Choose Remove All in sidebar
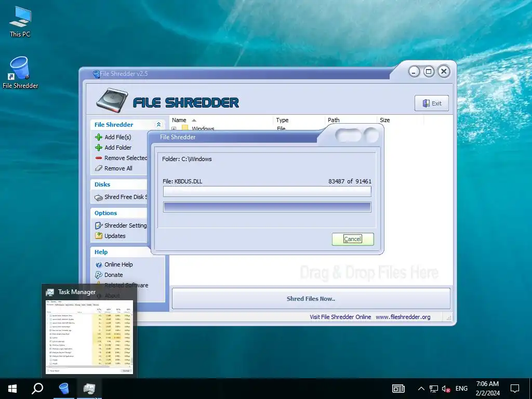The image size is (532, 399). [118, 168]
